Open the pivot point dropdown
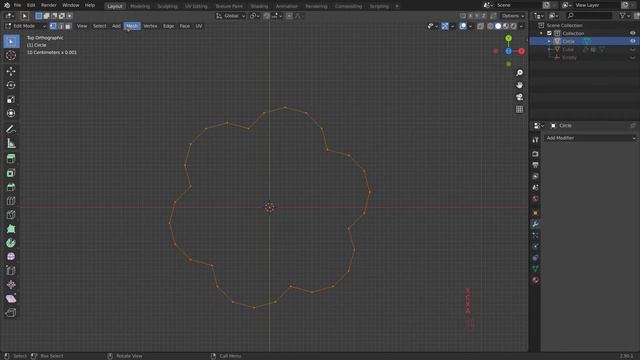 (255, 16)
